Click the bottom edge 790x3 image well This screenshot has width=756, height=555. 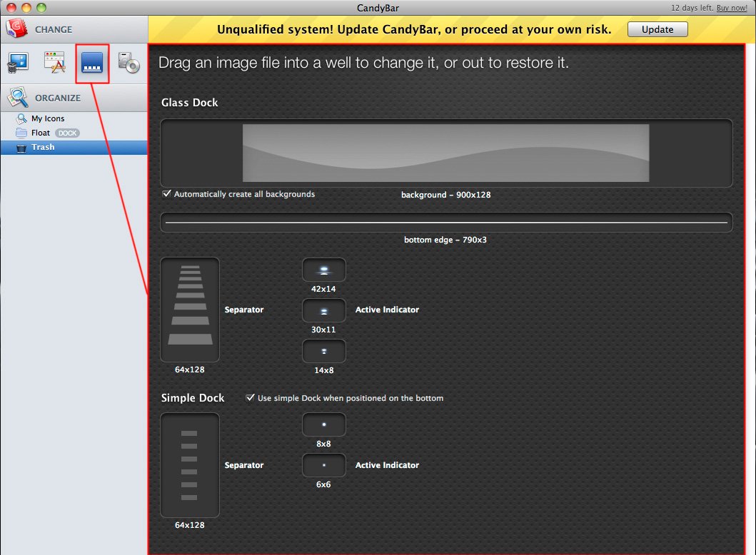446,223
